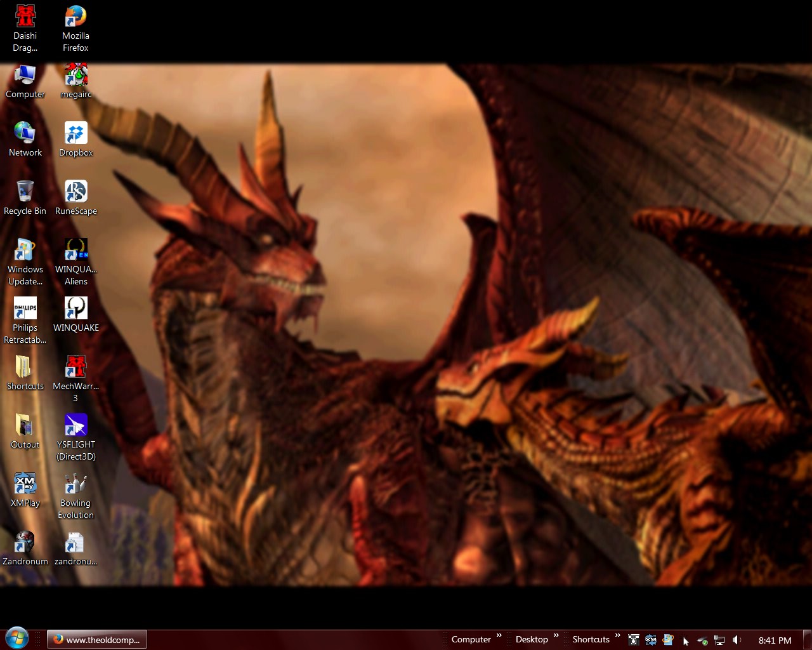The image size is (812, 650).
Task: Open the Daishi Dragon desktop shortcut
Action: coord(25,29)
